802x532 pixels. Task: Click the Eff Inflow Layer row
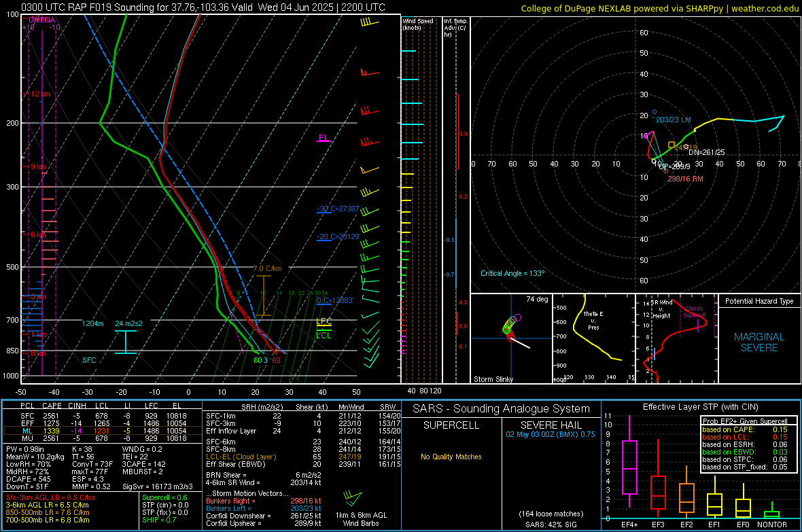tap(302, 431)
